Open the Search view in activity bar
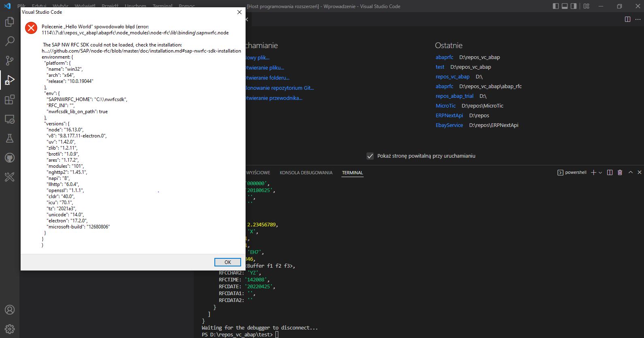The image size is (644, 338). [10, 41]
